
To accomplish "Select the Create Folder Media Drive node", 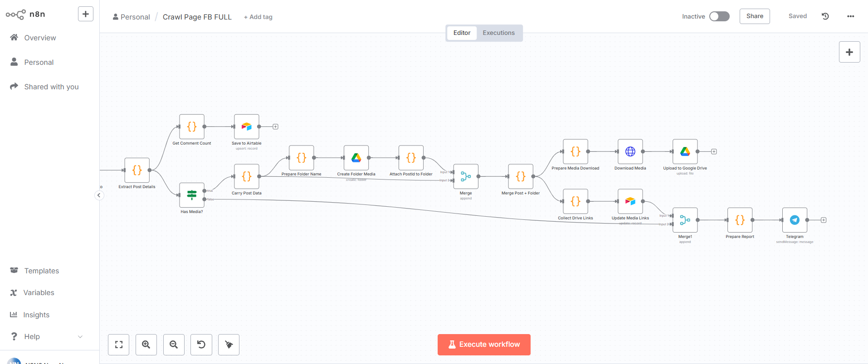I will point(356,158).
